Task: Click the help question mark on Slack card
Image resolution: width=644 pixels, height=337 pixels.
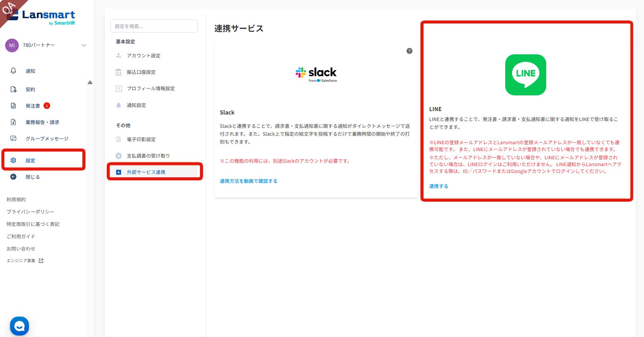Action: [410, 51]
